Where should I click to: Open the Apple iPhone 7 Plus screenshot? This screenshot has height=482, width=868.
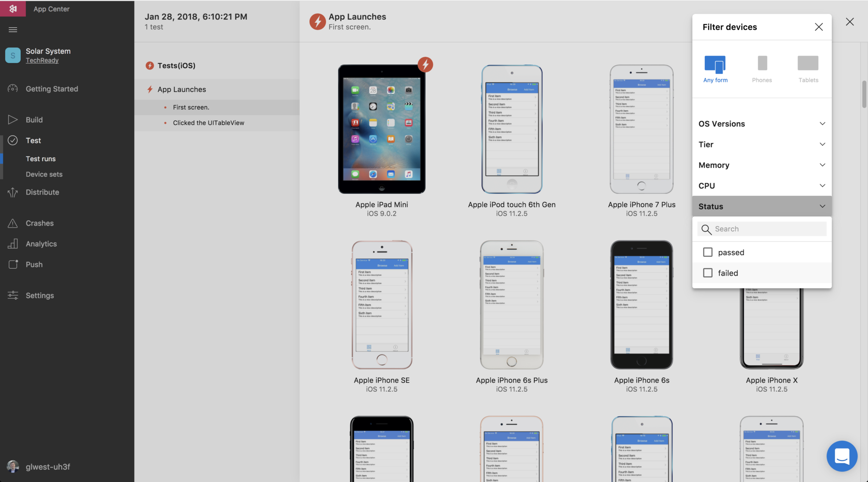pyautogui.click(x=641, y=129)
